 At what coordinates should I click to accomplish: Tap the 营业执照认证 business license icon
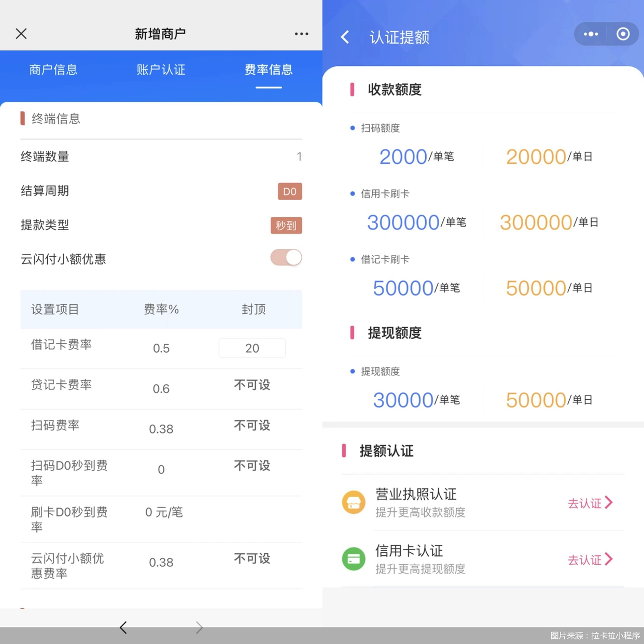[354, 502]
